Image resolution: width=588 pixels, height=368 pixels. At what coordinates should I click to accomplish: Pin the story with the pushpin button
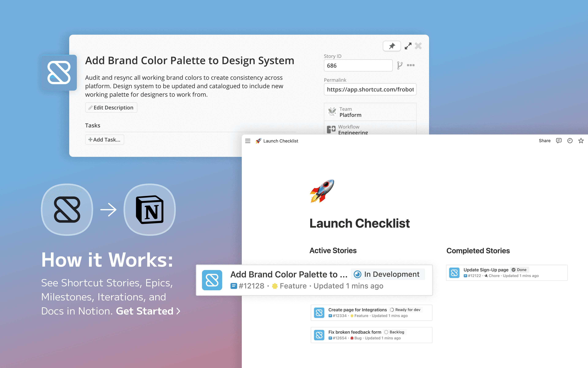(x=392, y=46)
